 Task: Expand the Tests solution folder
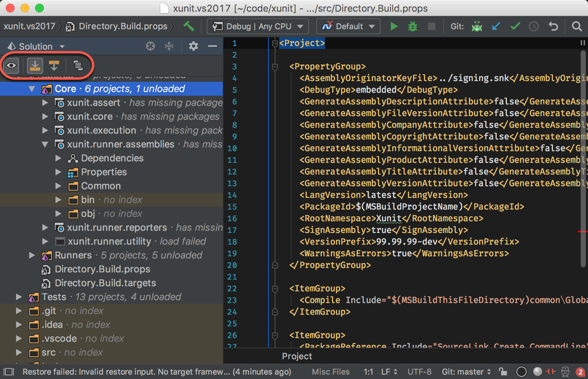pyautogui.click(x=19, y=297)
